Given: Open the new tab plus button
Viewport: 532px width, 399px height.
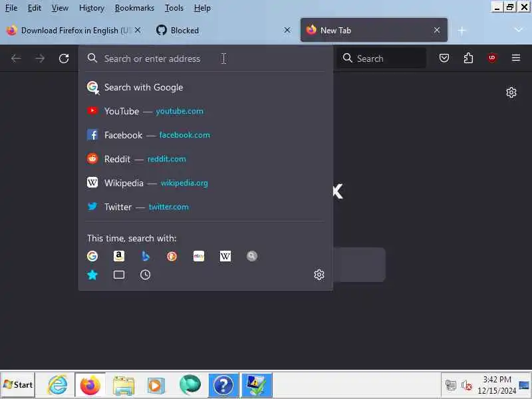Looking at the screenshot, I should point(462,31).
